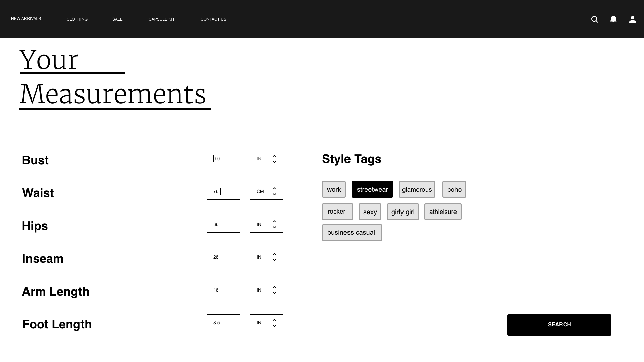644x362 pixels.
Task: Enable the athleisure style tag
Action: pos(442,212)
